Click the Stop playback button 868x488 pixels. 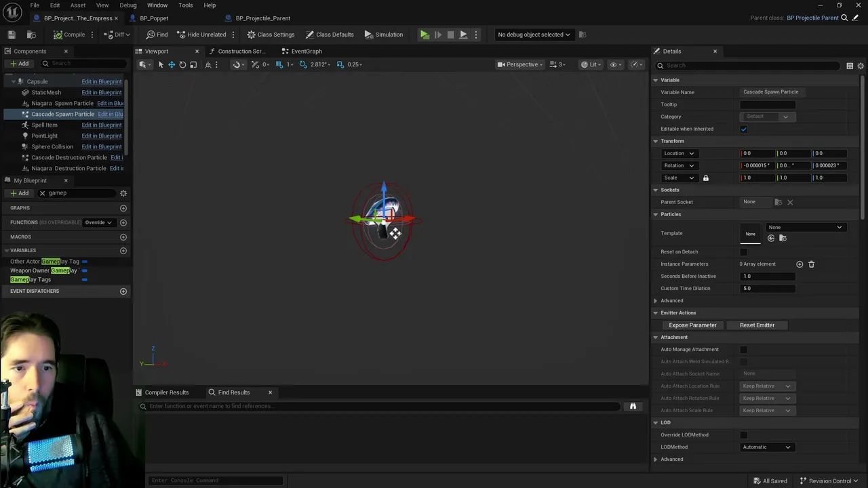point(450,35)
